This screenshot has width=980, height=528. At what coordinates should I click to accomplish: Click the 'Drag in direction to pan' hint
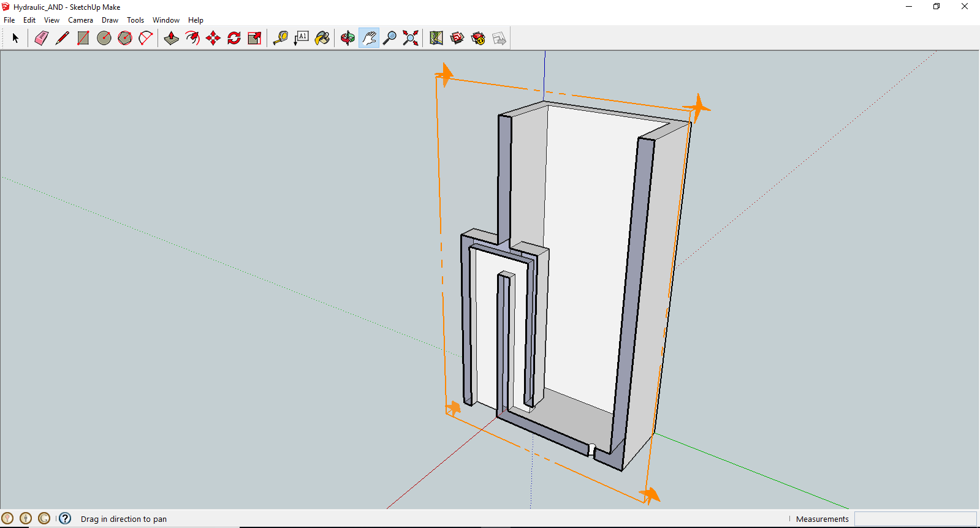[x=124, y=519]
